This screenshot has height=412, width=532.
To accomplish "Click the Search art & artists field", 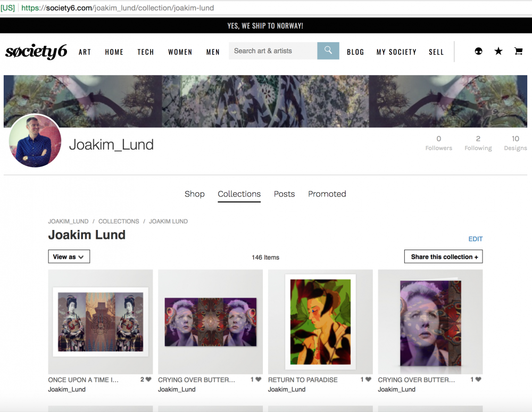I will click(273, 51).
